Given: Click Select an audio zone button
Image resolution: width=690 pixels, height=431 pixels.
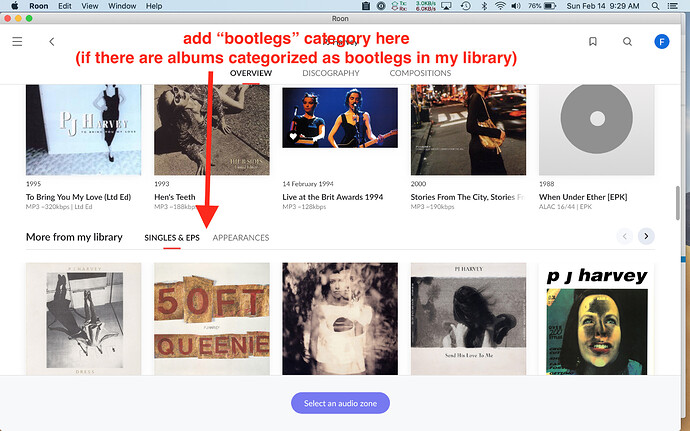Looking at the screenshot, I should coord(340,403).
